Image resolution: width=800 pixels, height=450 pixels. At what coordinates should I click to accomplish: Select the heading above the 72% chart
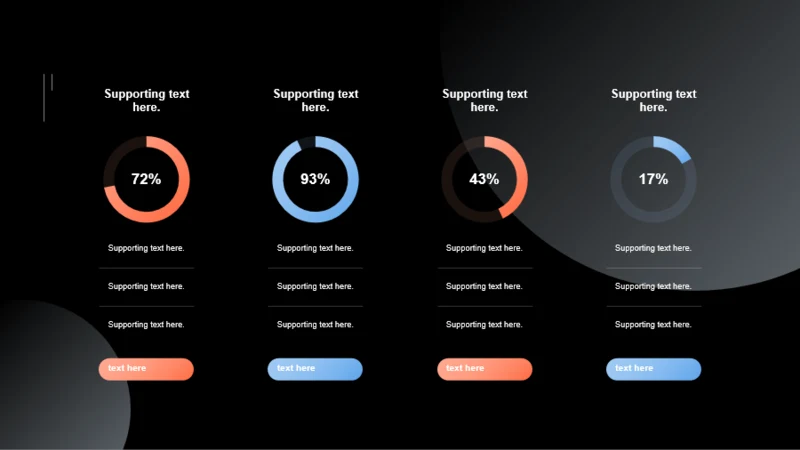pyautogui.click(x=146, y=101)
